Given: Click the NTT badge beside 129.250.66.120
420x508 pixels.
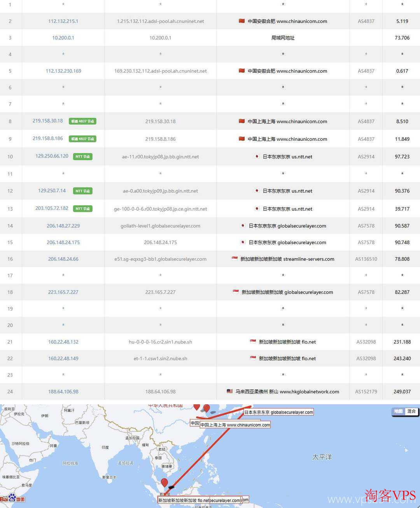Looking at the screenshot, I should click(83, 157).
